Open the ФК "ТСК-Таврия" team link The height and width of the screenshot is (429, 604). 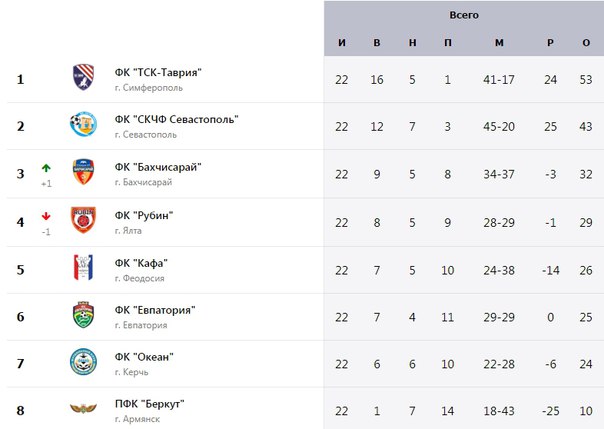tap(158, 72)
